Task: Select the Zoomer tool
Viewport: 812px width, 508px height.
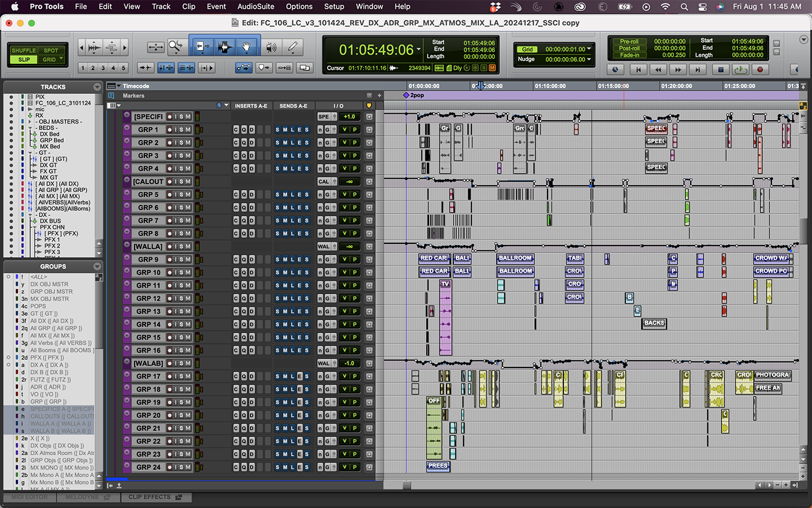Action: coord(175,47)
